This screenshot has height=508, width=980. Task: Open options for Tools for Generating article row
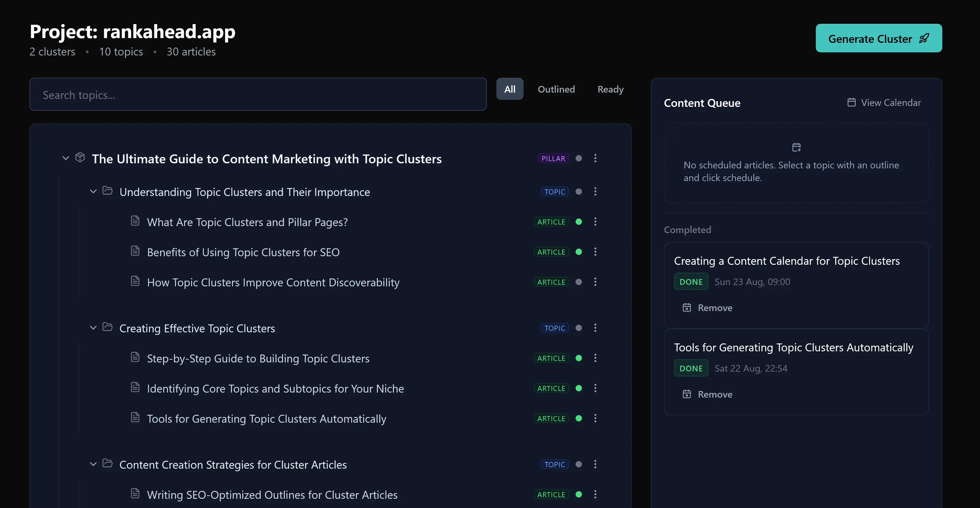(595, 418)
